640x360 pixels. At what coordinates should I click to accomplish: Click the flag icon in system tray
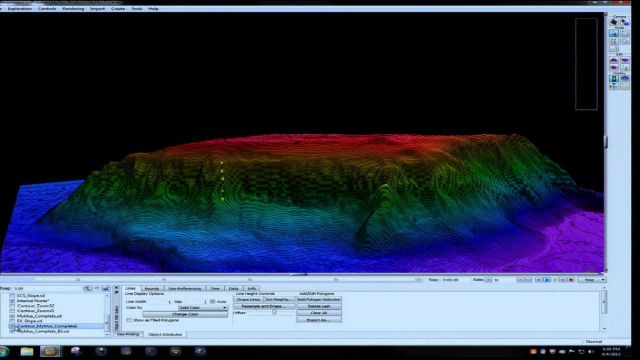coord(571,351)
